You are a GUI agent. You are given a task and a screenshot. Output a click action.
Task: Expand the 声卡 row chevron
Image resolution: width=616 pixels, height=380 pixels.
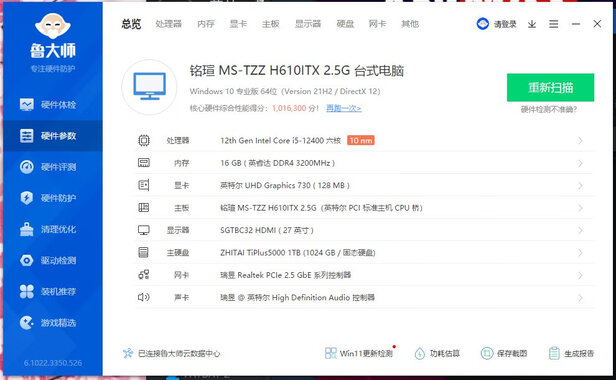580,298
